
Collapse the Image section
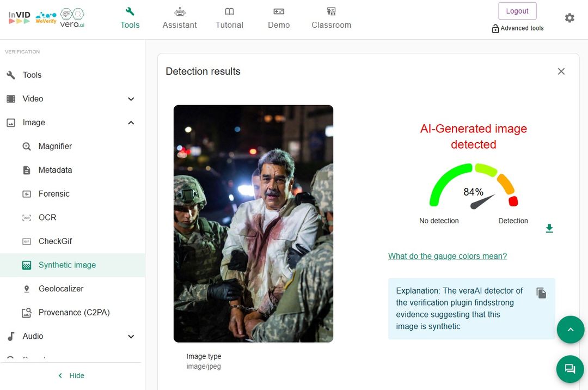point(131,123)
